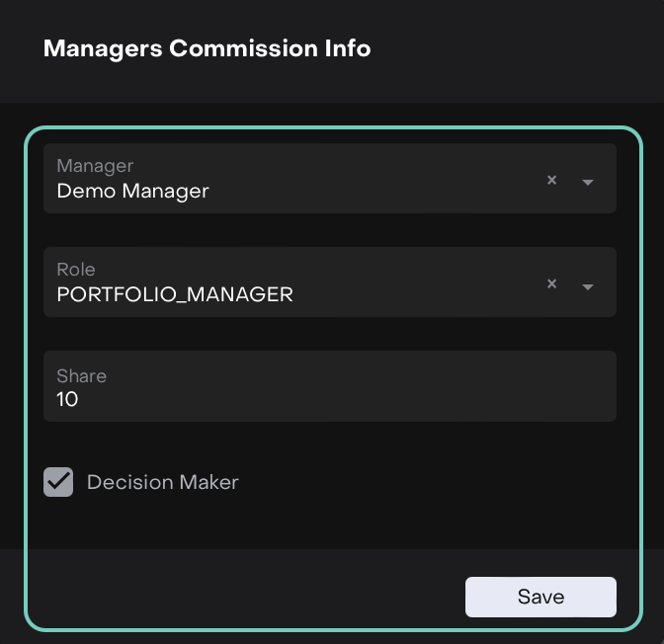The image size is (664, 644).
Task: Clear the Demo Manager selection
Action: click(x=552, y=180)
